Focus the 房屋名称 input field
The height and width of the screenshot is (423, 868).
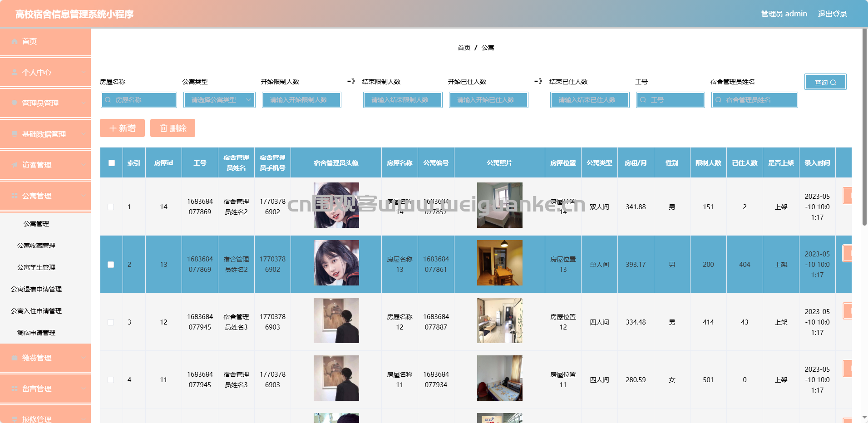tap(139, 100)
